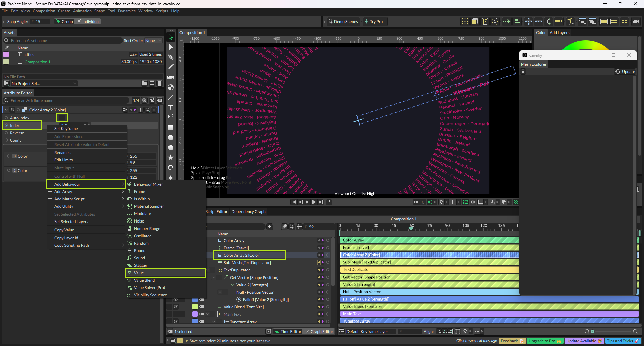Select the Index radio button
The width and height of the screenshot is (644, 346).
point(6,126)
